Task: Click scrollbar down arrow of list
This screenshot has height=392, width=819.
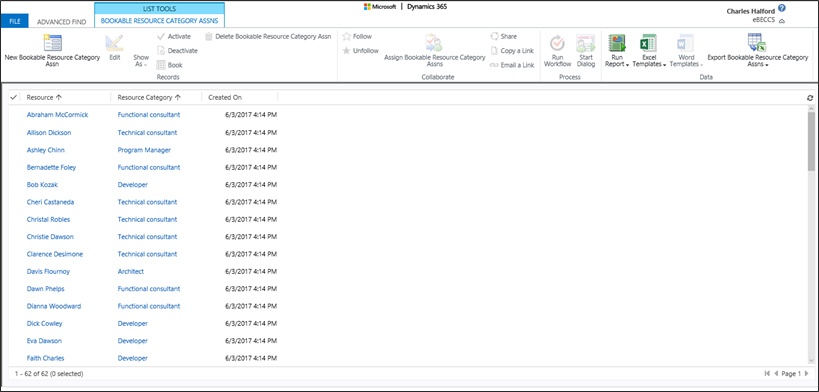Action: (811, 360)
